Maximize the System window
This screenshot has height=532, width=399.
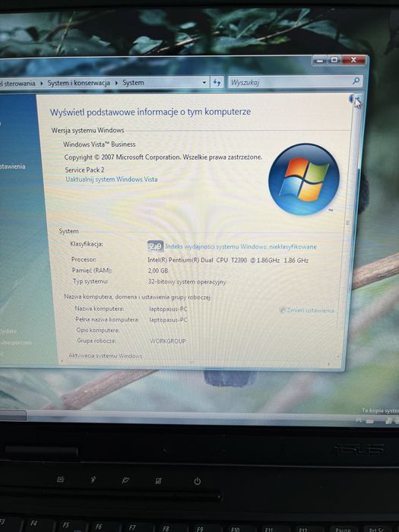coord(334,60)
